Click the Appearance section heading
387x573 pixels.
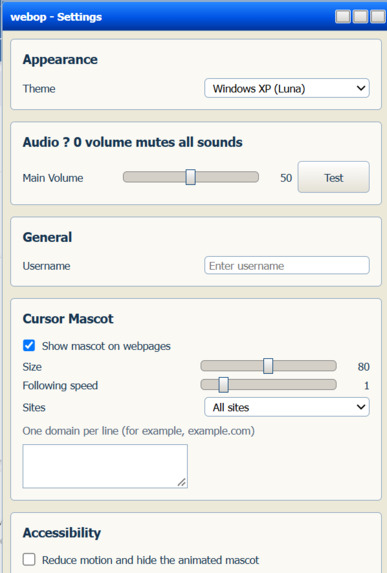(x=60, y=60)
